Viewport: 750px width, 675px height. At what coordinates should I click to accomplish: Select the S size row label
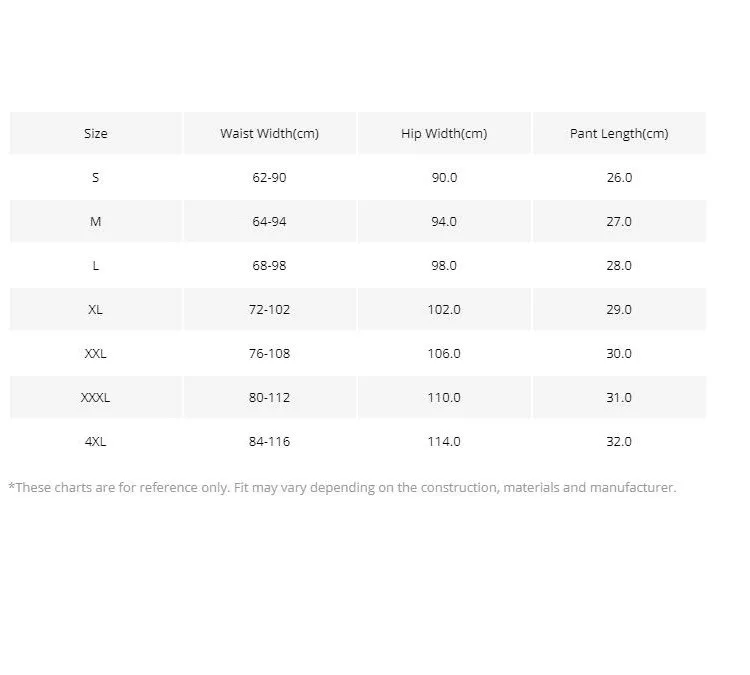[x=96, y=177]
